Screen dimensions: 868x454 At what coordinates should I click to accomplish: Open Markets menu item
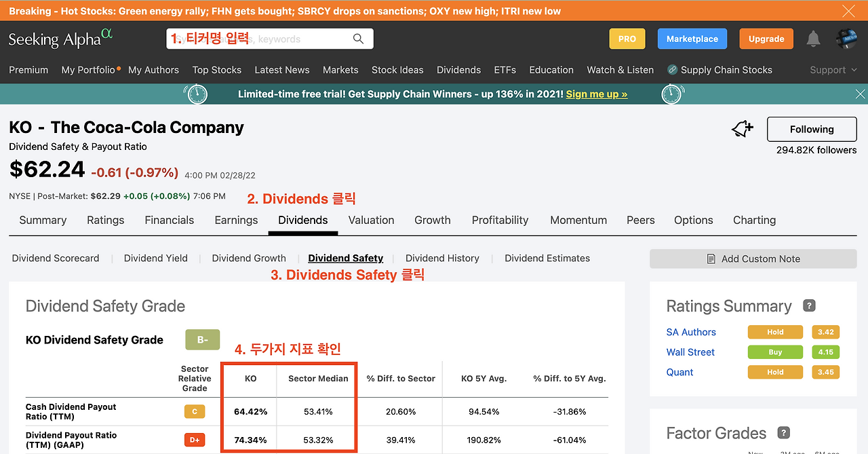[x=340, y=70]
